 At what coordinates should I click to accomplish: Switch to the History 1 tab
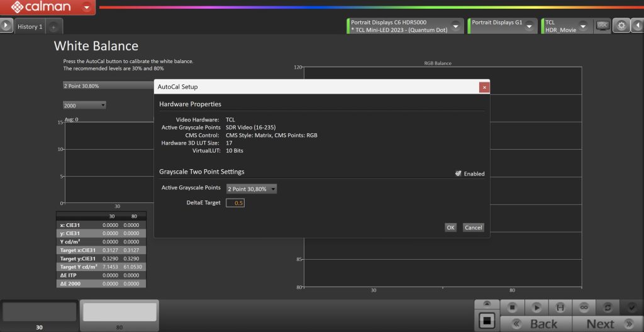[x=30, y=26]
